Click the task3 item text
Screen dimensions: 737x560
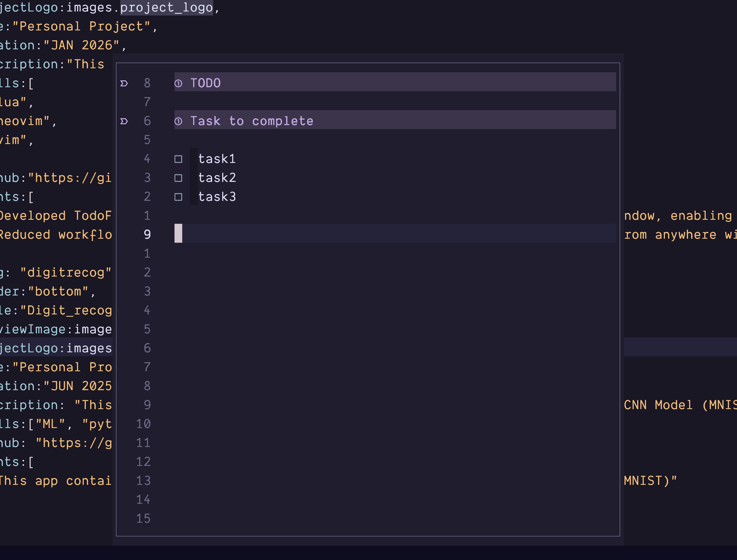(217, 197)
